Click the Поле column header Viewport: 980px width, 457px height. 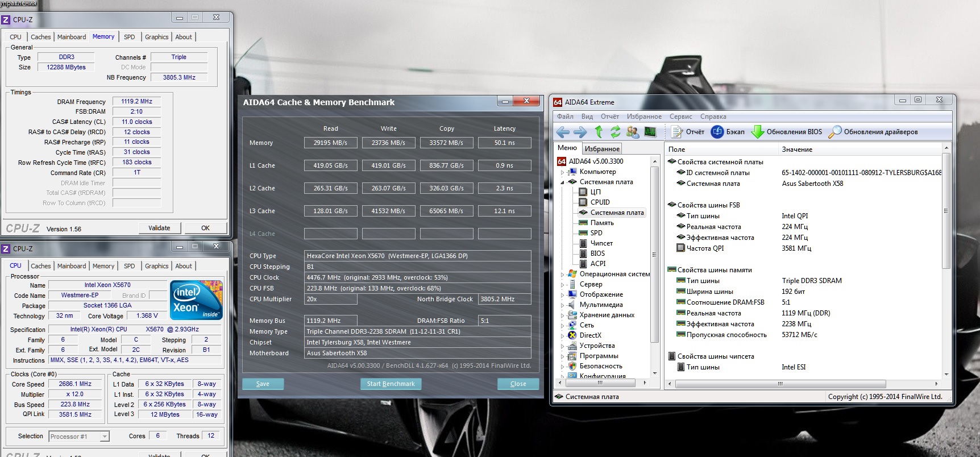pyautogui.click(x=721, y=149)
